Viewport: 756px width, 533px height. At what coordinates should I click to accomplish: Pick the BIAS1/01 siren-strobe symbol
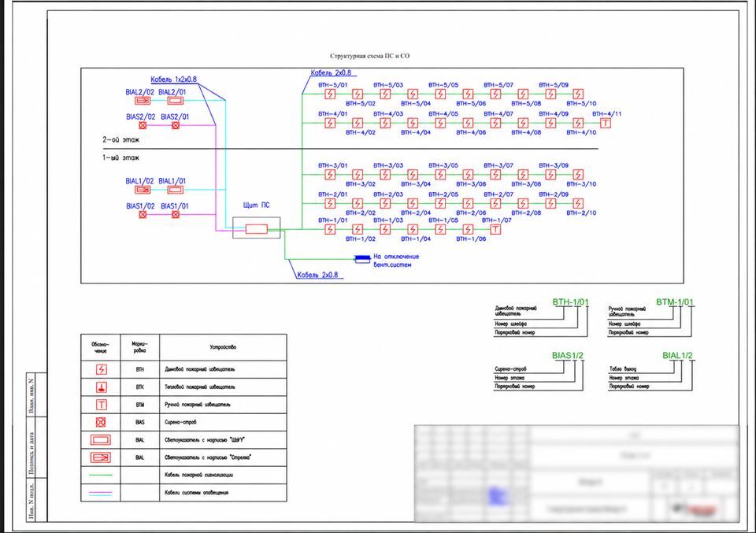(x=176, y=214)
